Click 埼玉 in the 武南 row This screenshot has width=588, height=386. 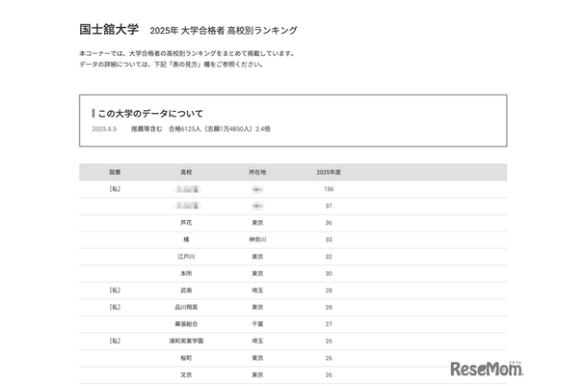tap(257, 290)
